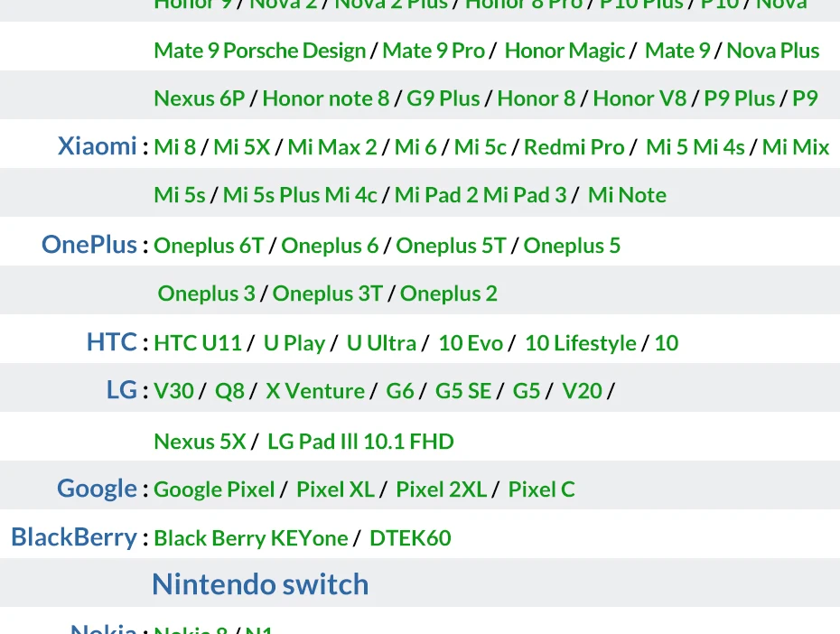Select Mi Mix model
The width and height of the screenshot is (840, 634).
coord(796,146)
